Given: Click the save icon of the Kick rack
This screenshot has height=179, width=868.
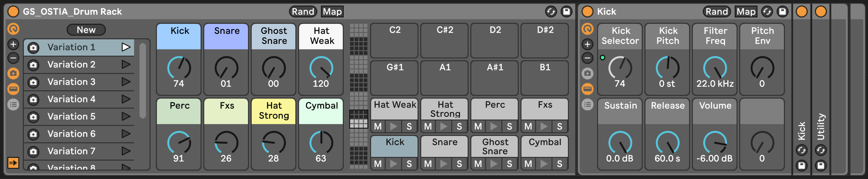Looking at the screenshot, I should 782,12.
